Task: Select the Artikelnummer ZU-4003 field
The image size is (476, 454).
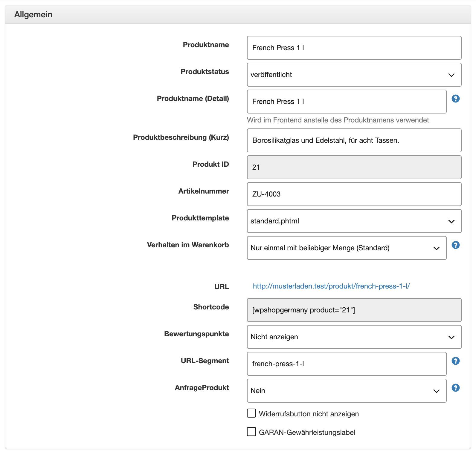Action: click(354, 194)
